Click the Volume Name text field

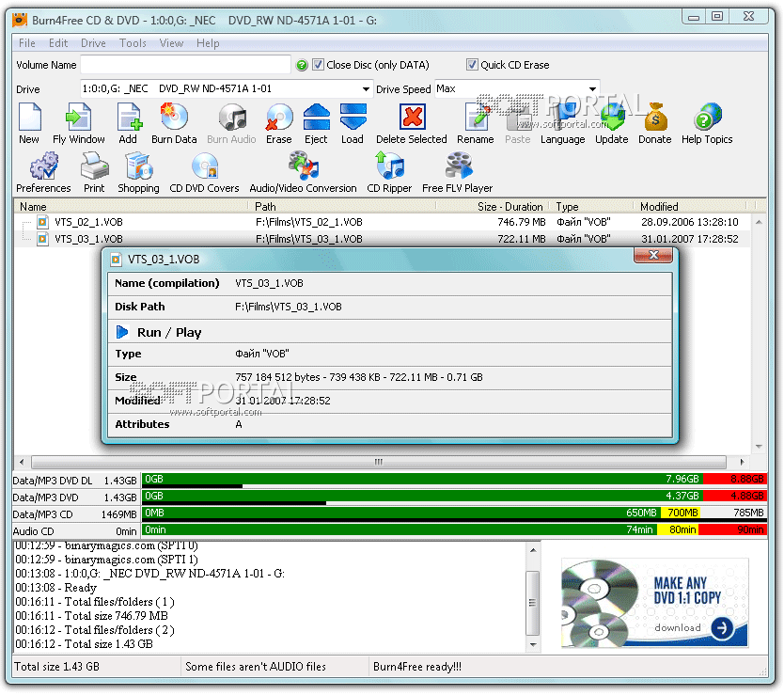point(185,65)
